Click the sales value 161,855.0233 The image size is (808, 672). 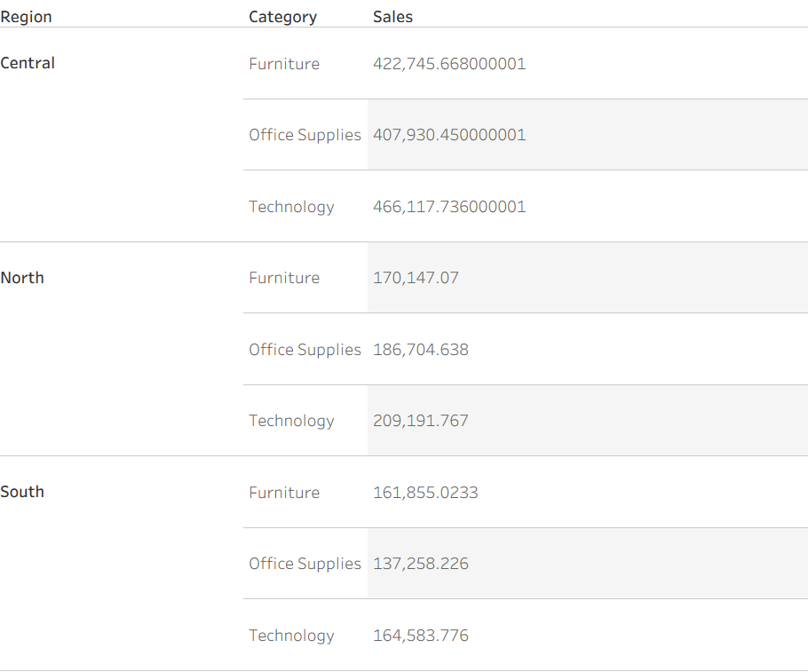point(425,493)
